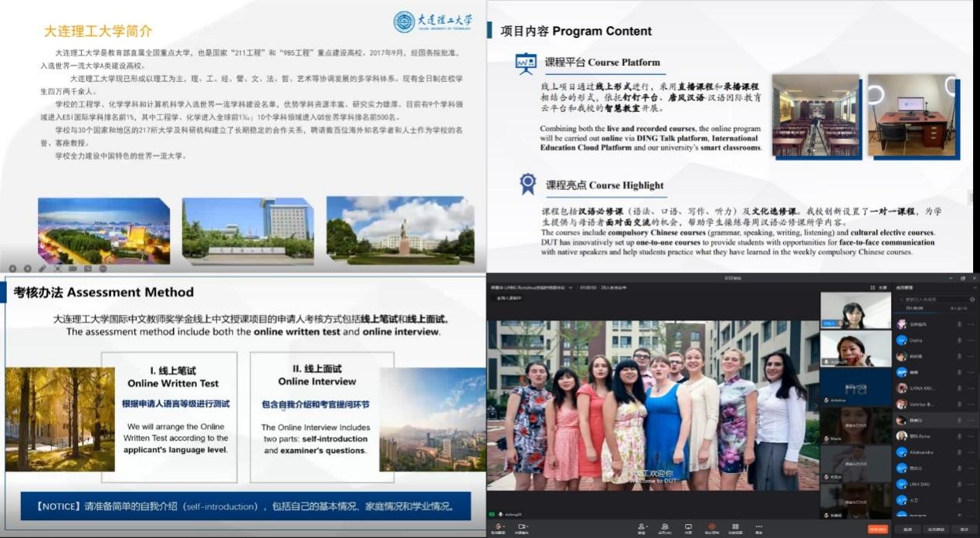The image size is (980, 538).
Task: Open the layout grid view icon
Action: (x=735, y=527)
